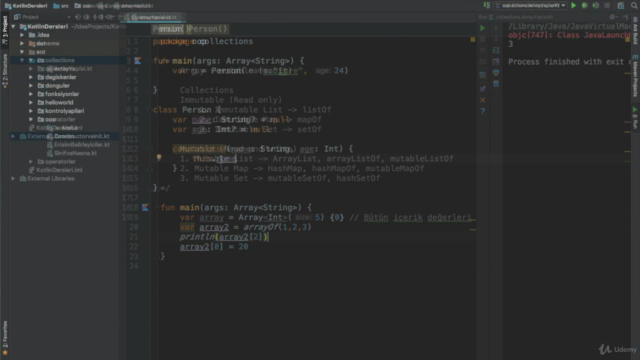
Task: Select the KotlinDersleri.iml file at the tree bottom
Action: (x=56, y=170)
